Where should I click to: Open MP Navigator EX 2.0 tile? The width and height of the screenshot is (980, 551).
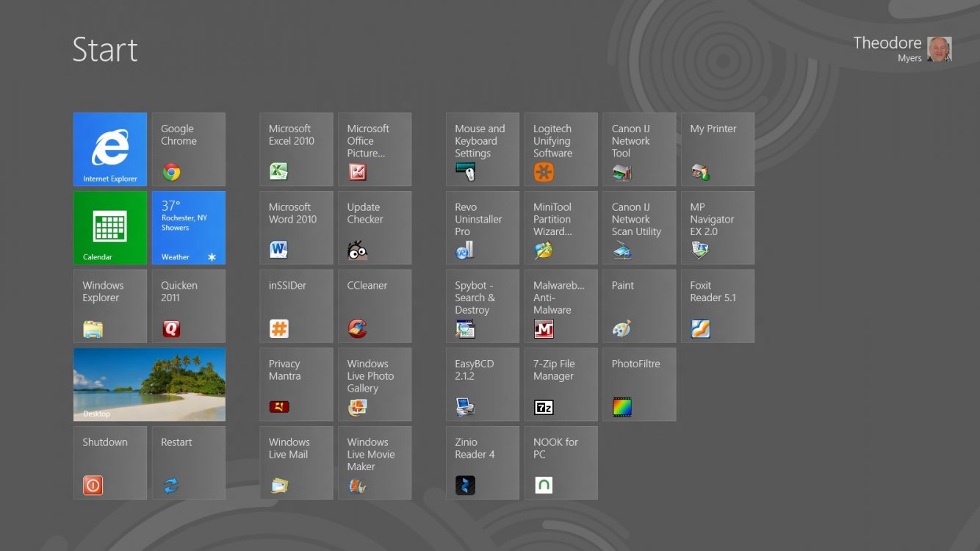(718, 228)
